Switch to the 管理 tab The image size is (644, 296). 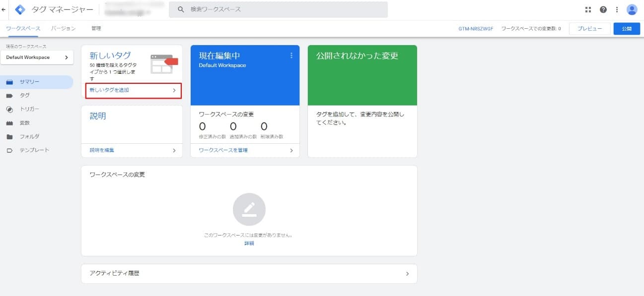click(96, 28)
